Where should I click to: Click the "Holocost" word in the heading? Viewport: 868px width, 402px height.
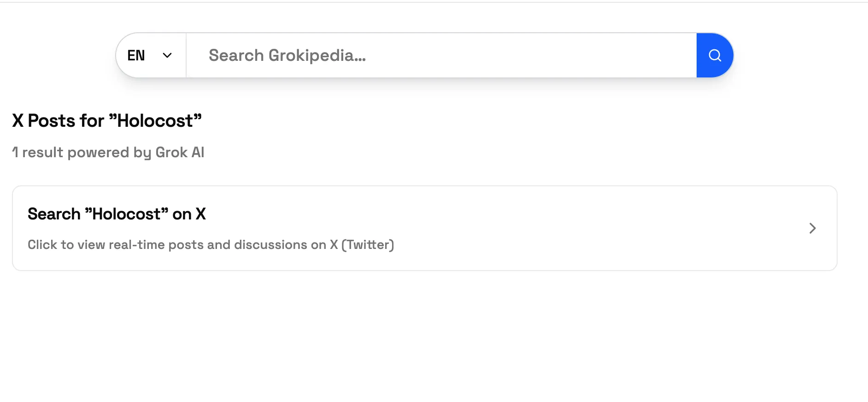(155, 121)
